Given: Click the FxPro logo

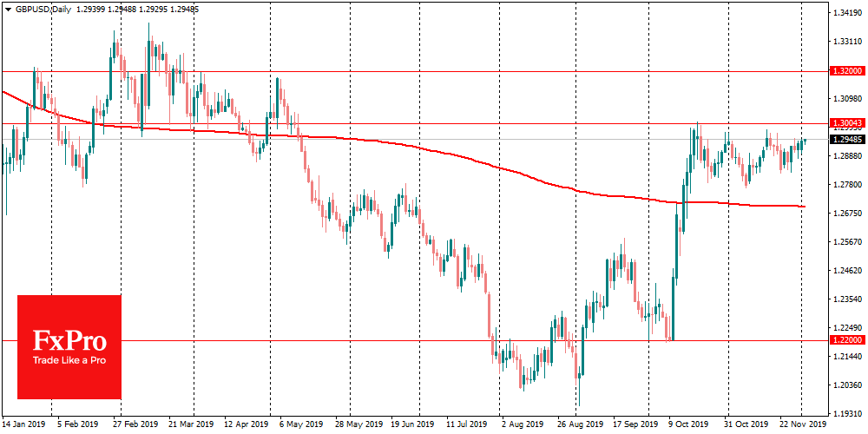Looking at the screenshot, I should [x=69, y=346].
